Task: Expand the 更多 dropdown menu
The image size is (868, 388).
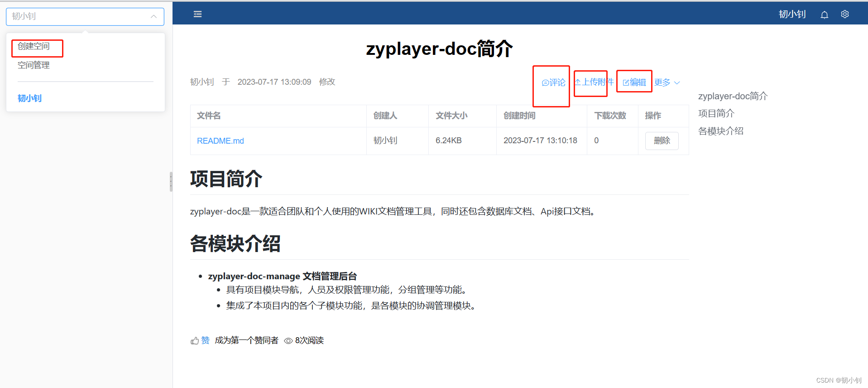Action: point(667,82)
